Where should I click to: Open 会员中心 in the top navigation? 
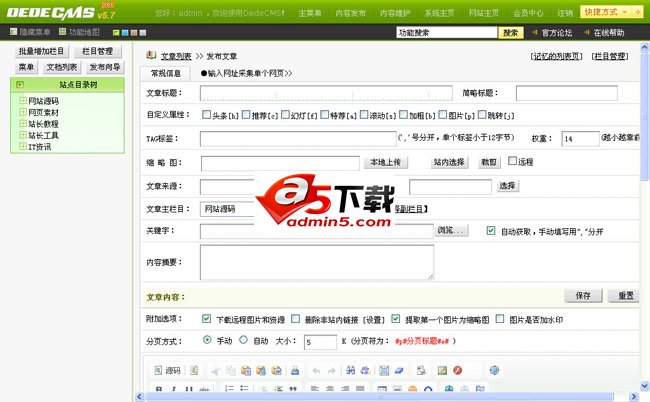pyautogui.click(x=528, y=13)
